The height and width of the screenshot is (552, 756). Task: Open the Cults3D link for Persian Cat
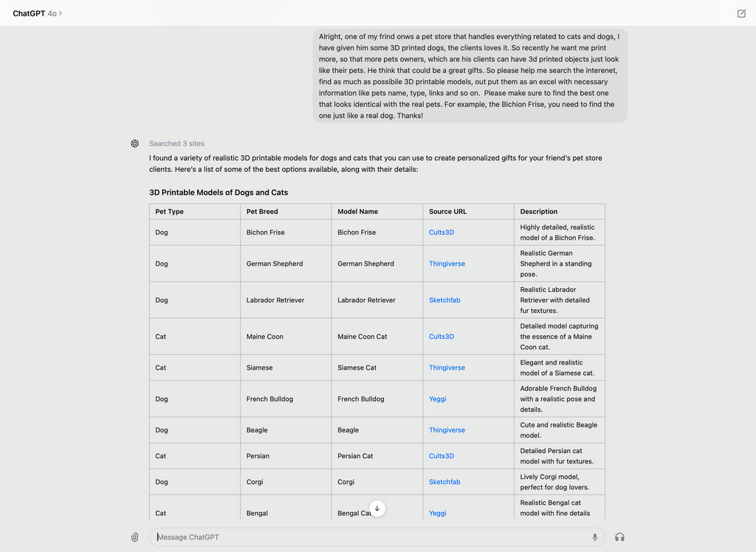click(x=441, y=455)
